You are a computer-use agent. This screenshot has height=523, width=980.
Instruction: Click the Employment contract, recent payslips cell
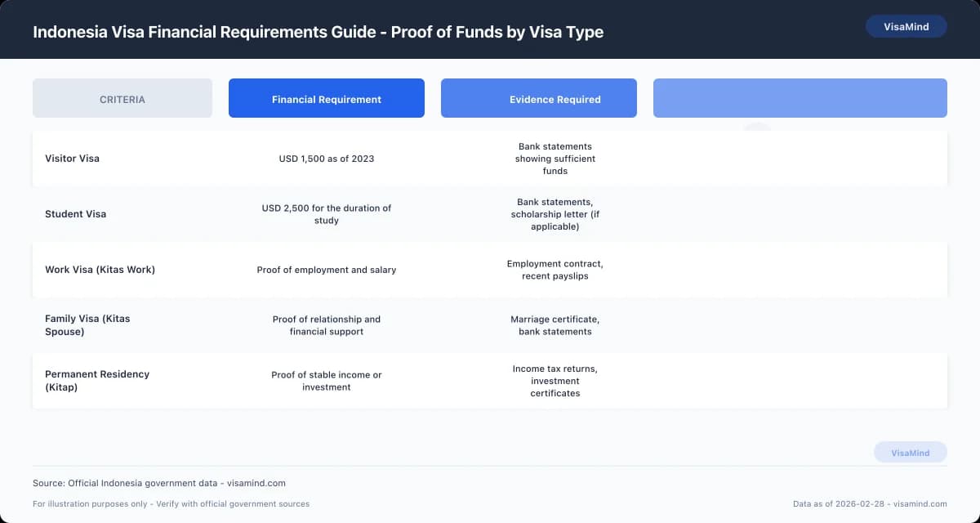[x=555, y=270]
